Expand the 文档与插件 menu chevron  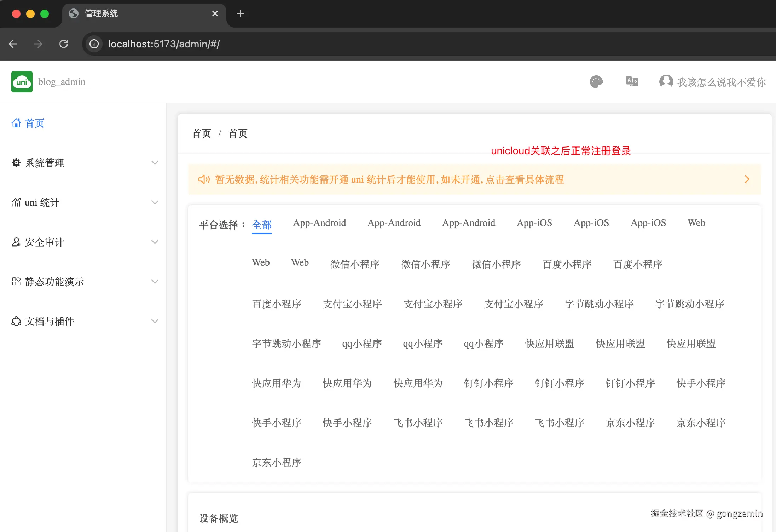(x=155, y=321)
